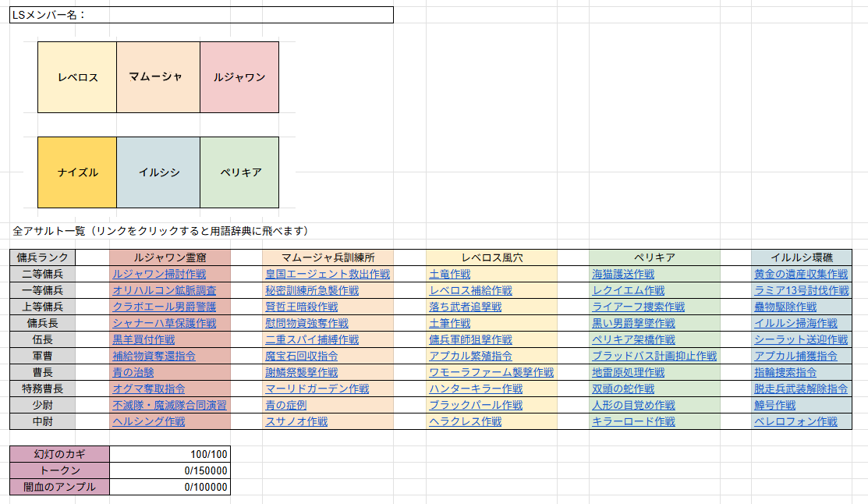Click the キラーロード作戦 link
The height and width of the screenshot is (504, 868).
point(633,421)
